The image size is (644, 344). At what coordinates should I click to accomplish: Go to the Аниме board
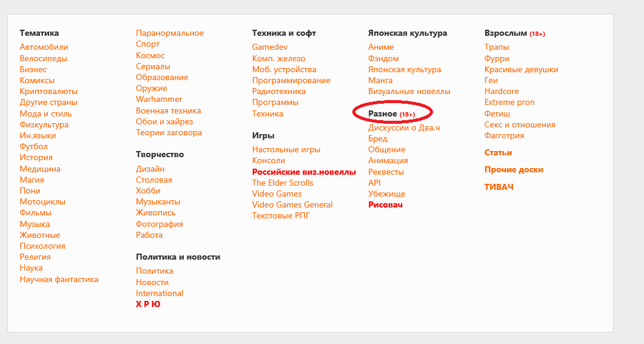click(381, 47)
